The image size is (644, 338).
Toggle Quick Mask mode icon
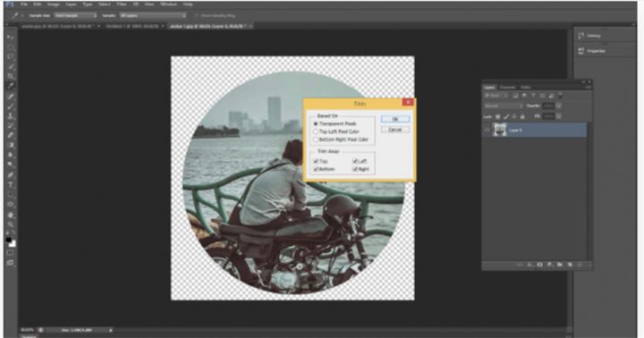(10, 252)
